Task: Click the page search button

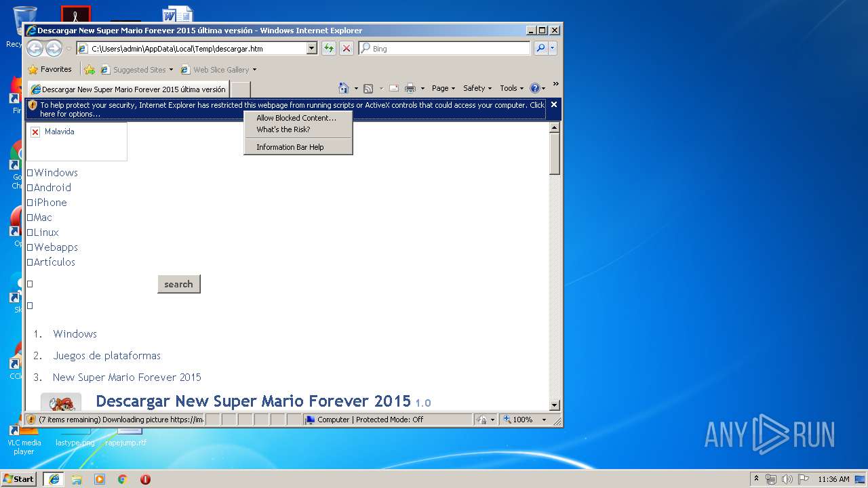Action: click(179, 284)
